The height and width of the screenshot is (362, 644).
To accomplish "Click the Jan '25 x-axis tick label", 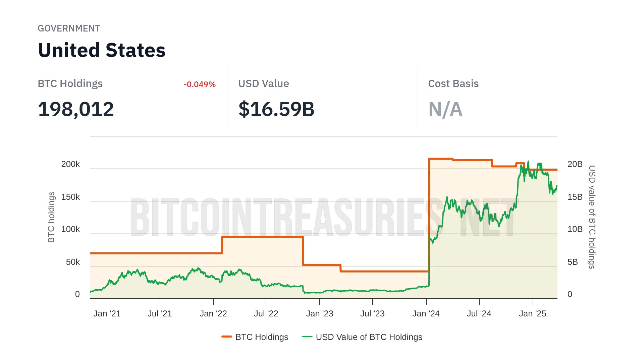I will 532,314.
